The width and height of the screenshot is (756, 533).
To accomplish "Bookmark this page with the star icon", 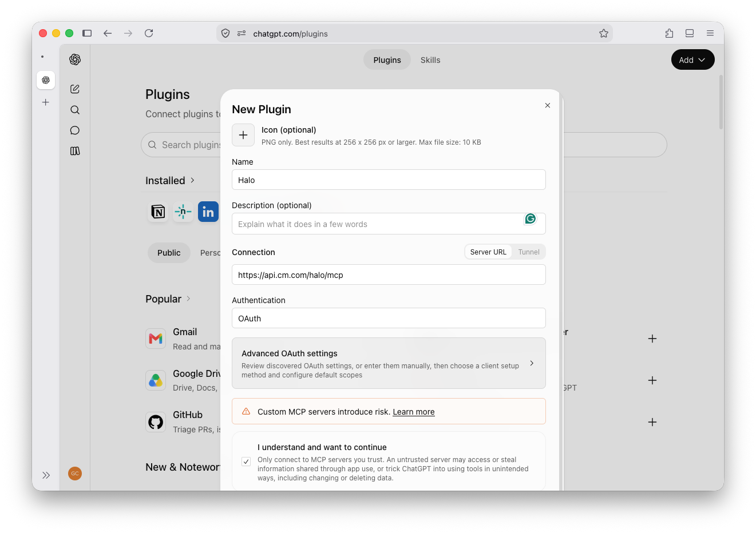I will (604, 33).
